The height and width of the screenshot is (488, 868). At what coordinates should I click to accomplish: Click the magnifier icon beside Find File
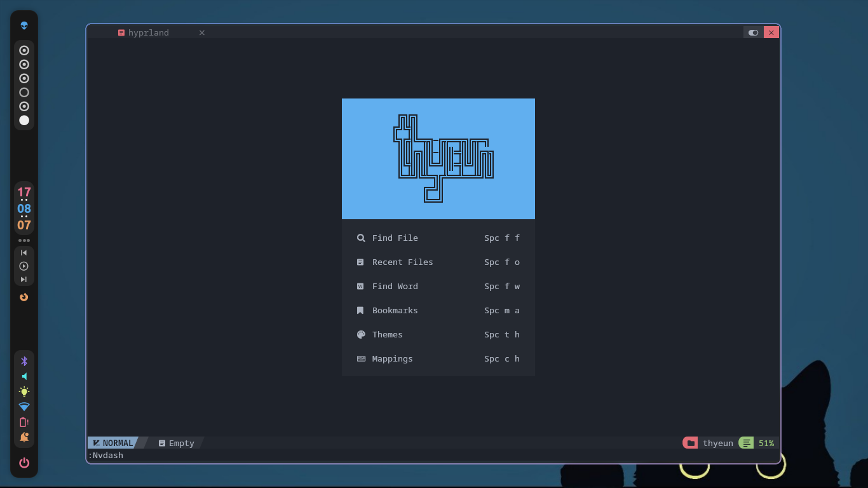tap(361, 238)
